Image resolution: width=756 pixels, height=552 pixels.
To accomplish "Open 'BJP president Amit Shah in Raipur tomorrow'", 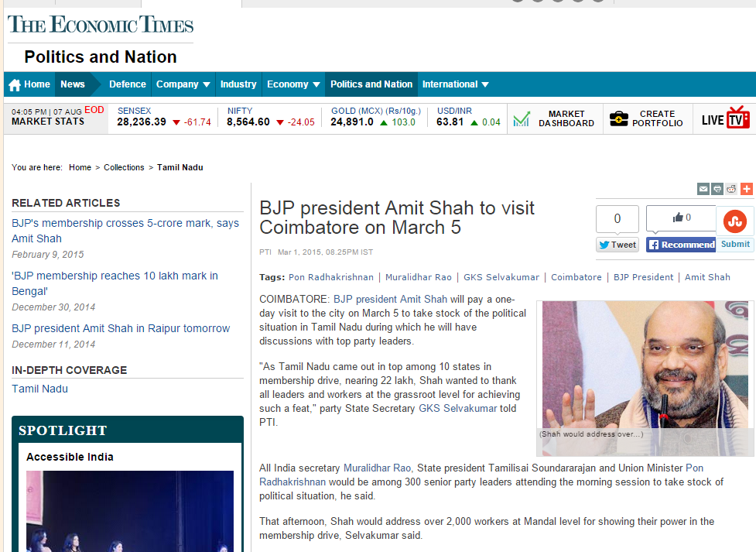I will (x=121, y=328).
